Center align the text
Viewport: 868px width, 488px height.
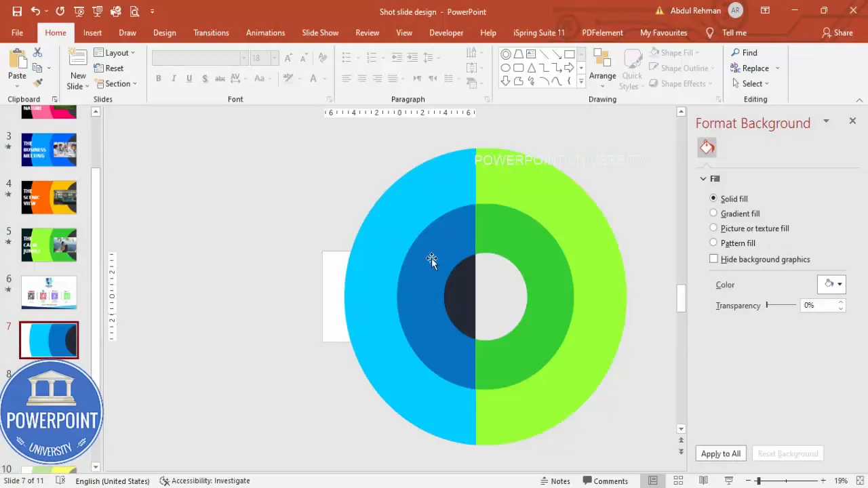click(361, 79)
